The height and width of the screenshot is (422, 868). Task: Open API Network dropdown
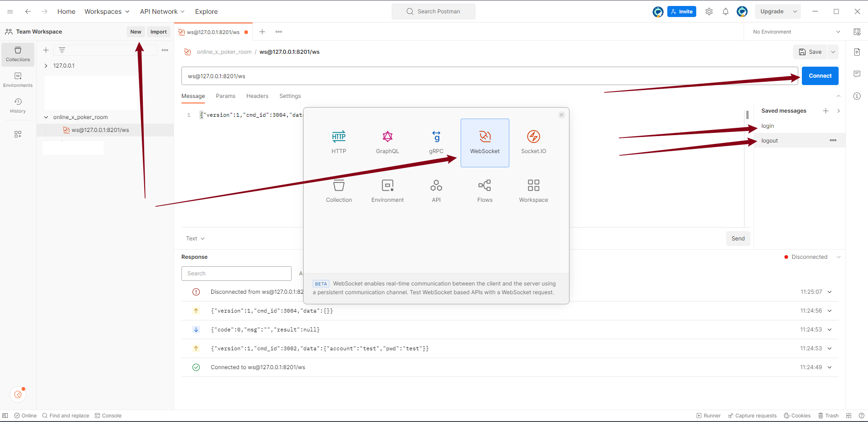(163, 11)
